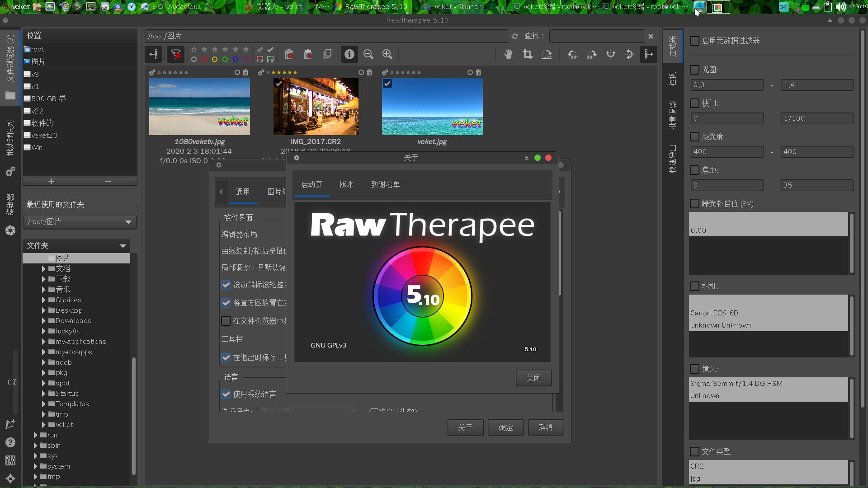Screen dimensions: 868x488
Task: Click 取消 button in preferences window
Action: [x=546, y=427]
